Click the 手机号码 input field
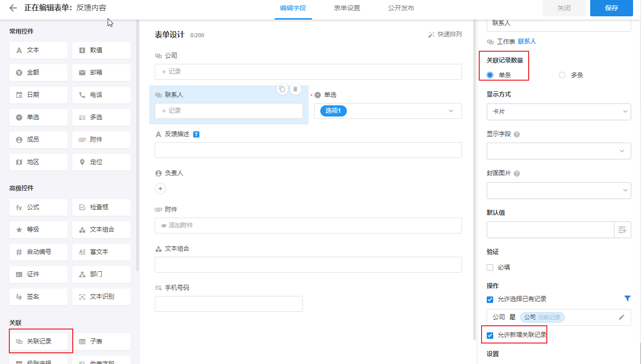The image size is (641, 364). coord(228,304)
